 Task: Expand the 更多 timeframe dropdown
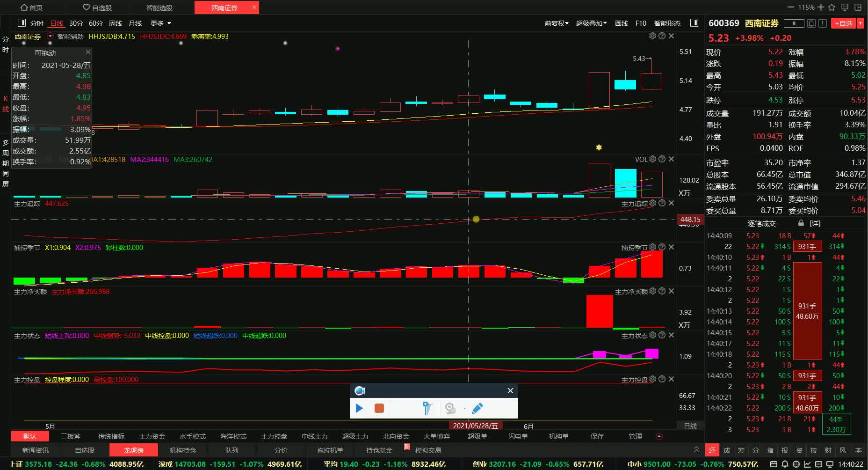(160, 23)
